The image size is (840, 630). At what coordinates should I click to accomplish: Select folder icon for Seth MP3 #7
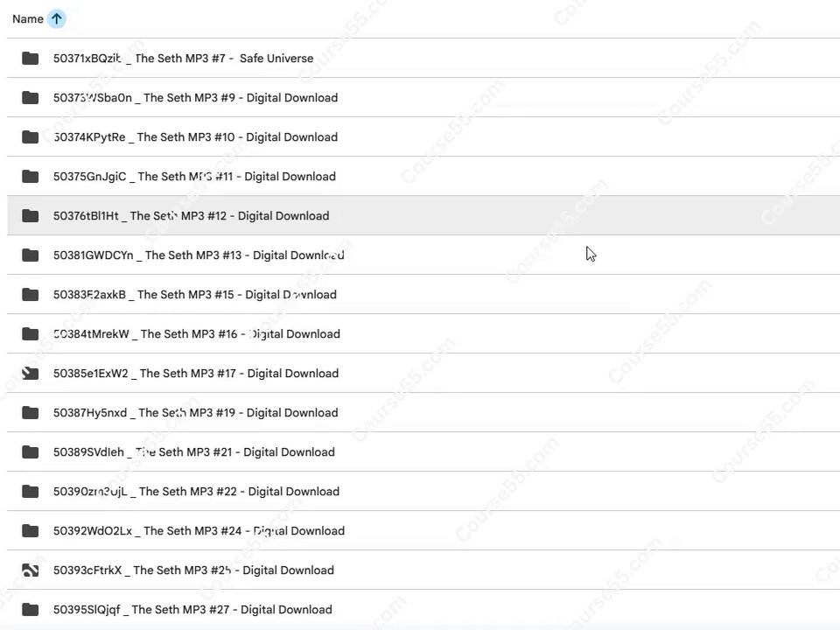pyautogui.click(x=30, y=58)
